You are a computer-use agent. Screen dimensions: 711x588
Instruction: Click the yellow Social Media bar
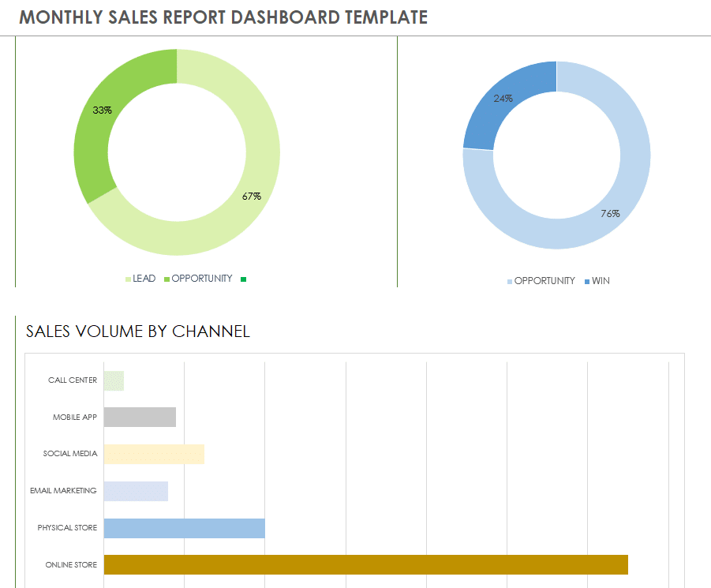[x=154, y=454]
